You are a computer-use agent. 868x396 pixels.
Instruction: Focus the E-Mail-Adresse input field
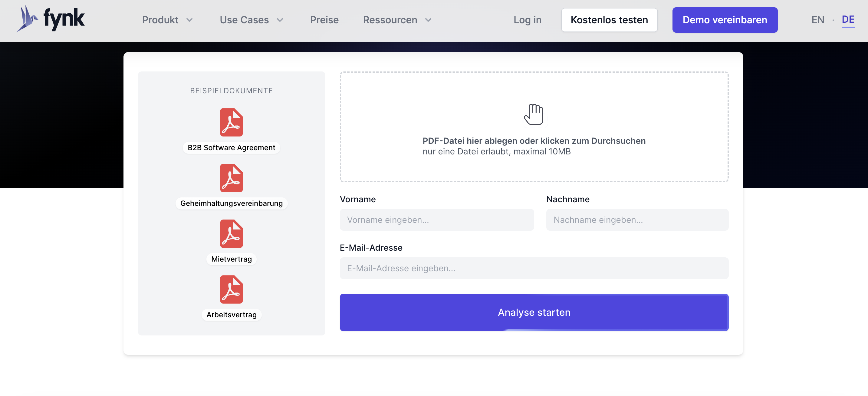pos(534,268)
